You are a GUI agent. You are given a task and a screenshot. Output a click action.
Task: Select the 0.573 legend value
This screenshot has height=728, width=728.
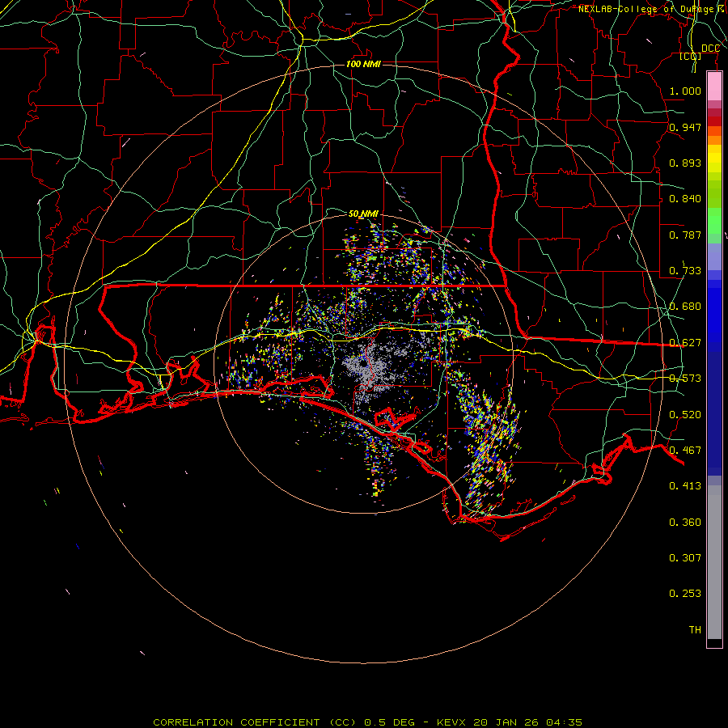pyautogui.click(x=685, y=379)
